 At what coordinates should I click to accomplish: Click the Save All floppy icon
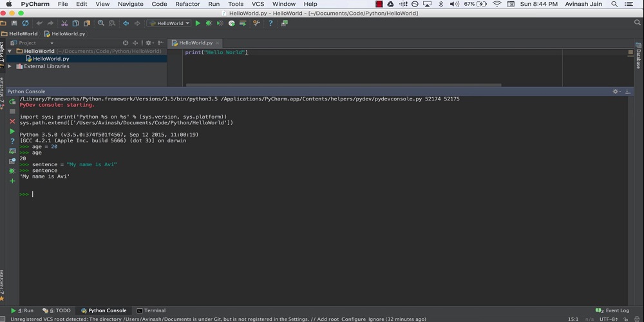tap(14, 23)
